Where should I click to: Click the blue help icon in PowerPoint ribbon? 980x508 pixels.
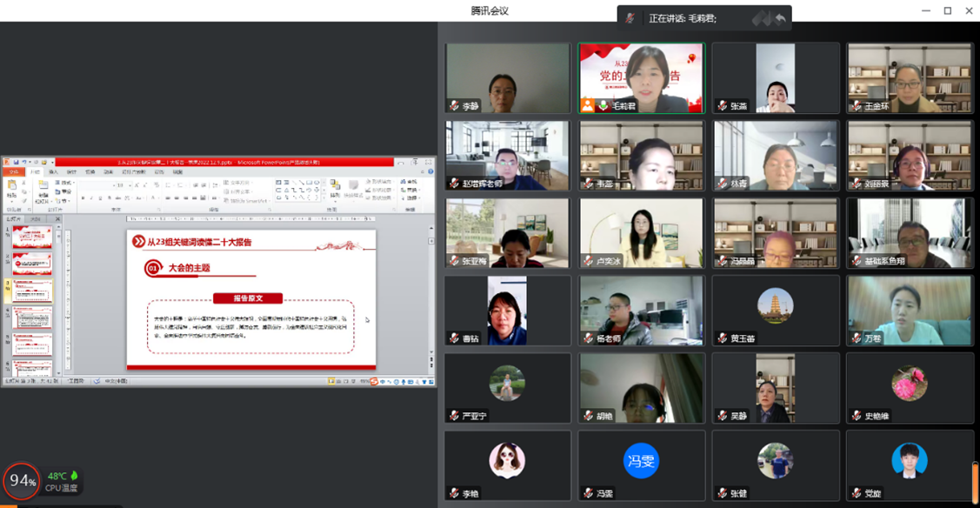pyautogui.click(x=430, y=172)
